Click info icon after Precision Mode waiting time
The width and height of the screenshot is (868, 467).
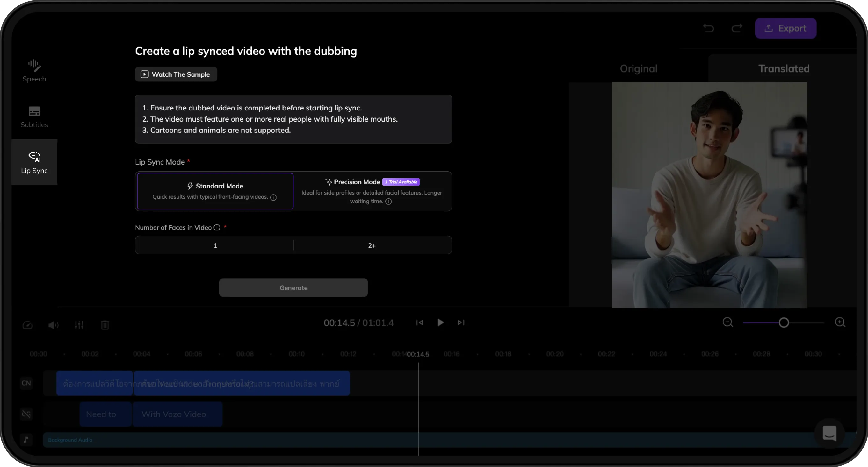[388, 201]
